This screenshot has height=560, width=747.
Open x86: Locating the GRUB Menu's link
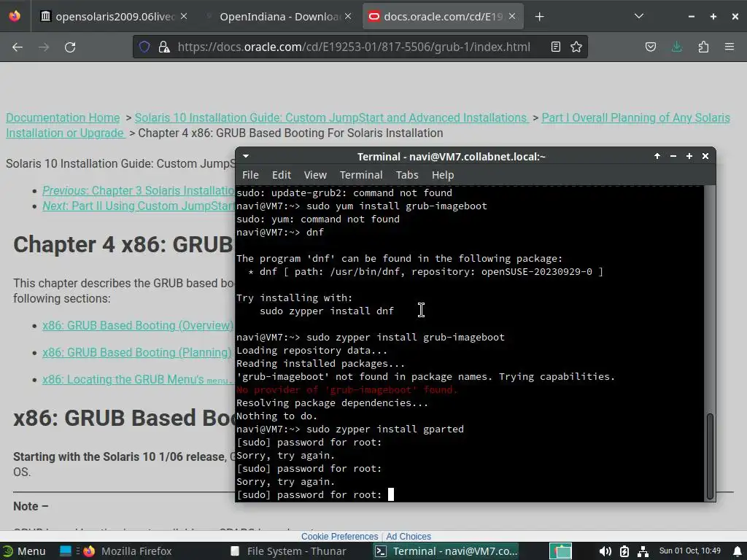point(138,379)
